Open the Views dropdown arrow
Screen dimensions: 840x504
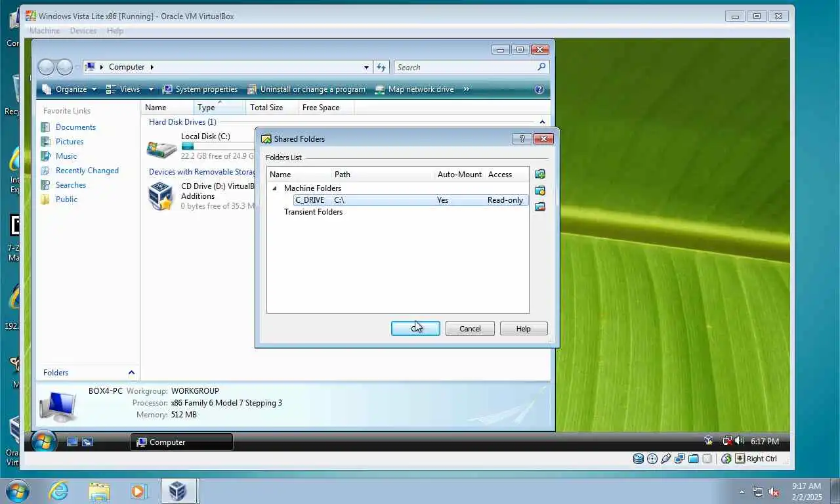pos(151,89)
